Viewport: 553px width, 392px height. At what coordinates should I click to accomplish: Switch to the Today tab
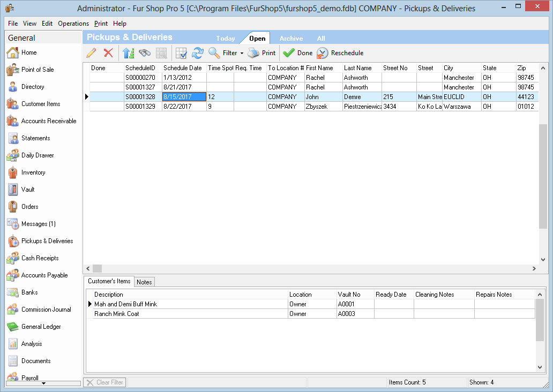(226, 39)
